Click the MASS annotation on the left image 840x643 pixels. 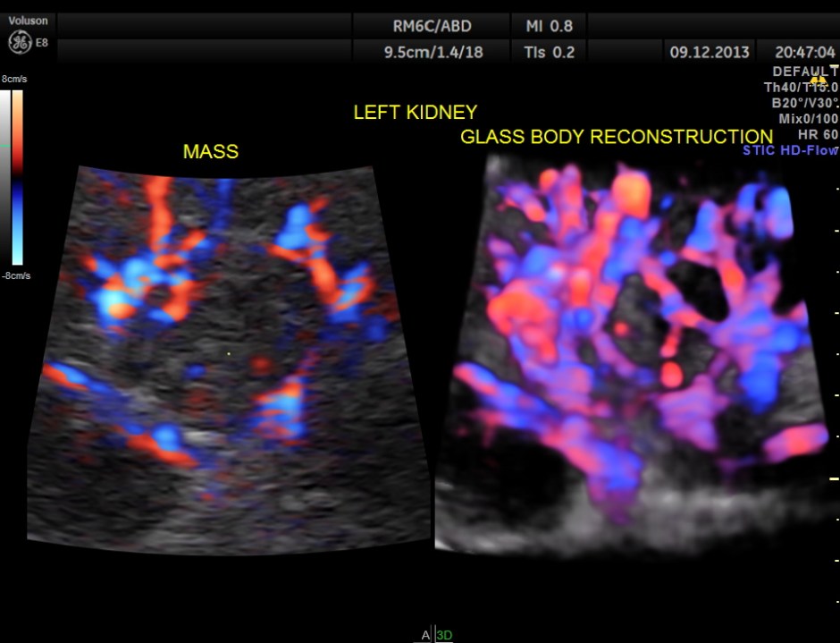tap(210, 152)
